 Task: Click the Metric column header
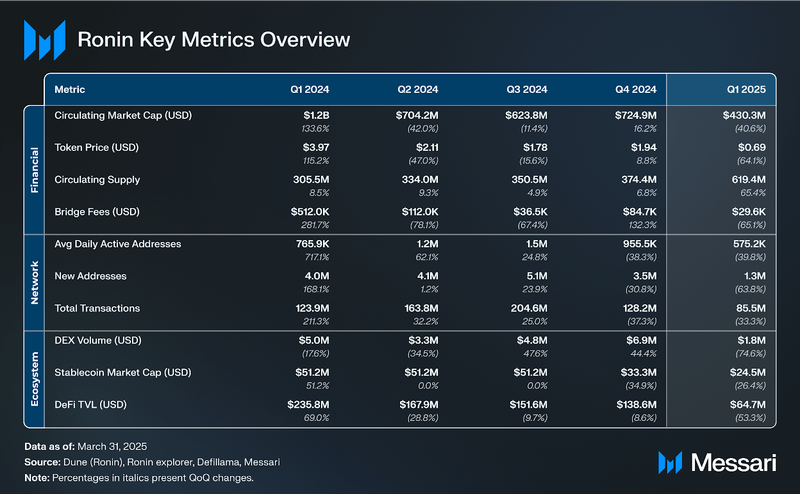coord(70,88)
